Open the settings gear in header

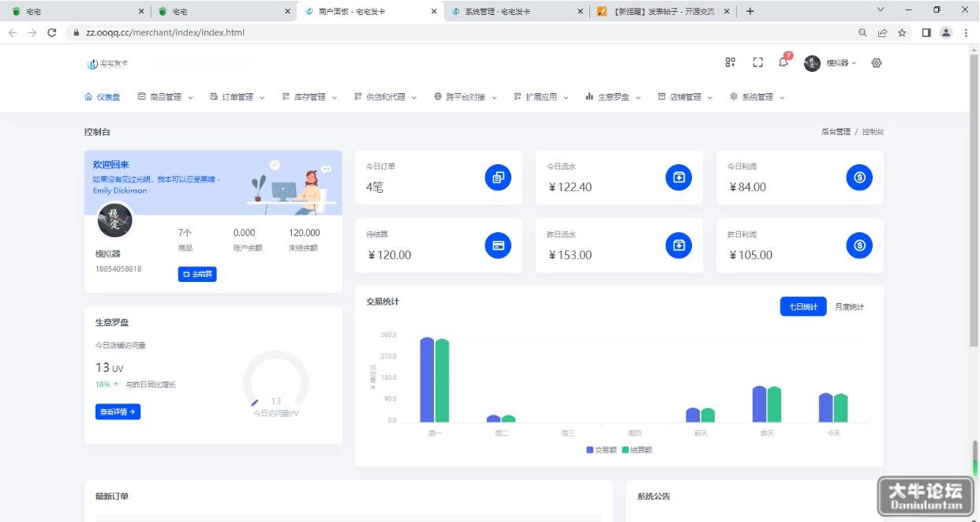[x=877, y=63]
